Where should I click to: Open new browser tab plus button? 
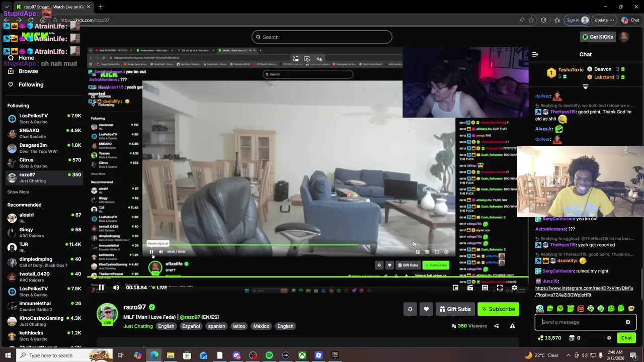pyautogui.click(x=101, y=7)
